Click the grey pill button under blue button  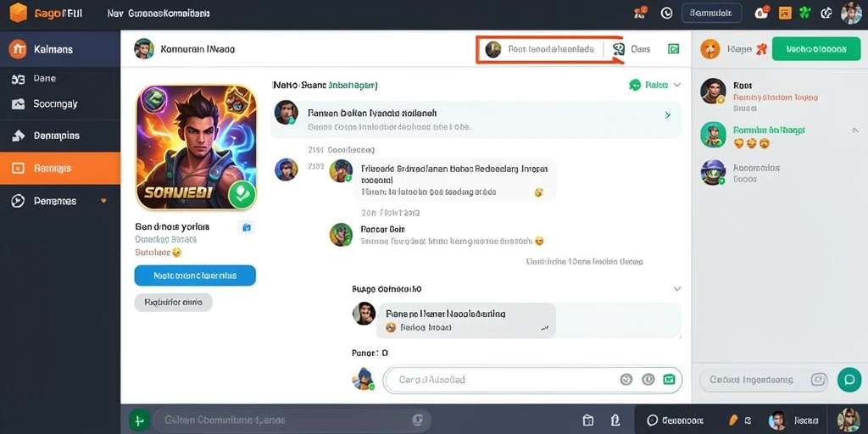173,303
